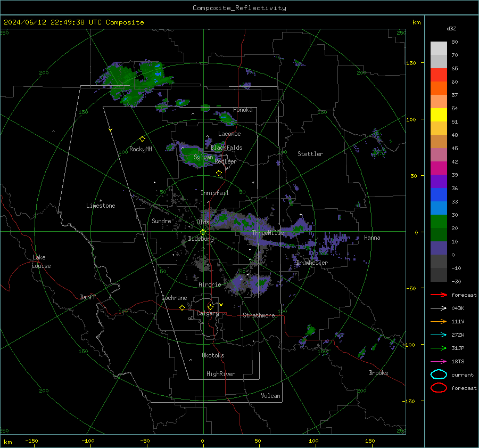Image resolution: width=479 pixels, height=448 pixels.
Task: Click the Olds city label
Action: pyautogui.click(x=203, y=222)
